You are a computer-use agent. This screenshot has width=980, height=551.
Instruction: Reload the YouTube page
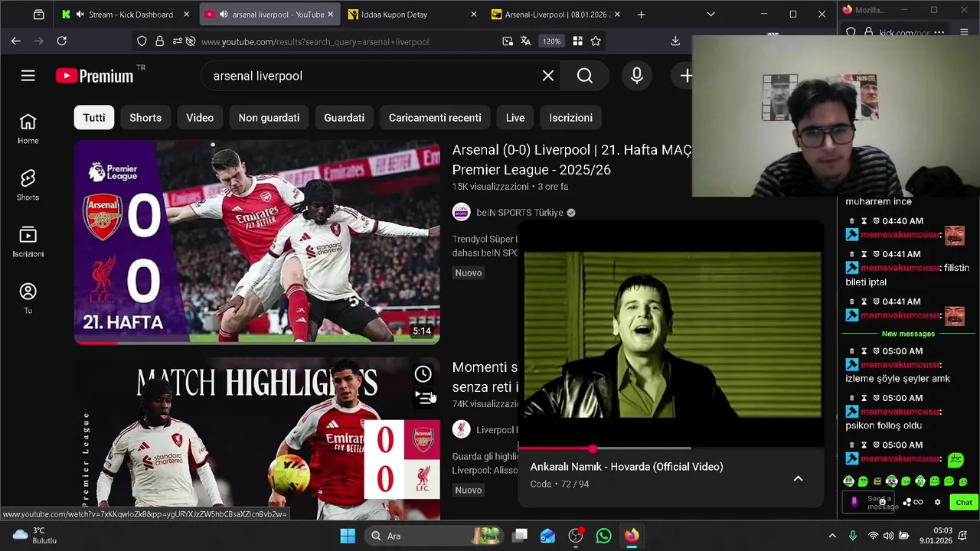62,41
